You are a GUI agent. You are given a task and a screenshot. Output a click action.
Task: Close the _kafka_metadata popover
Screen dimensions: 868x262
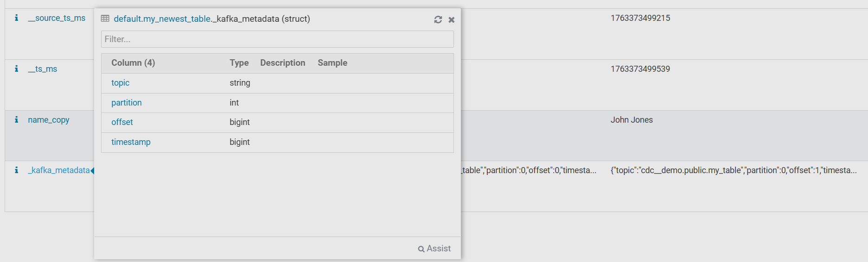click(x=452, y=19)
